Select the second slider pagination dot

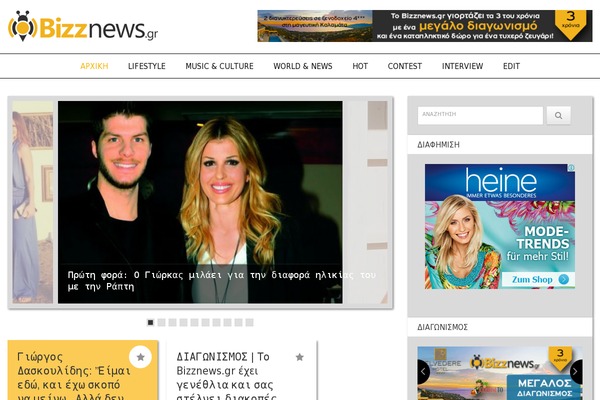161,323
